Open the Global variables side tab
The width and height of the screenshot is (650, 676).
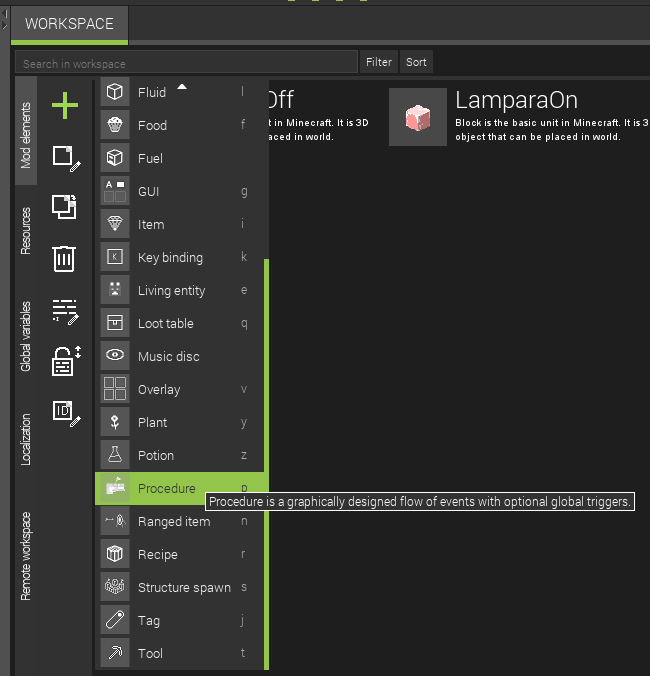(26, 336)
